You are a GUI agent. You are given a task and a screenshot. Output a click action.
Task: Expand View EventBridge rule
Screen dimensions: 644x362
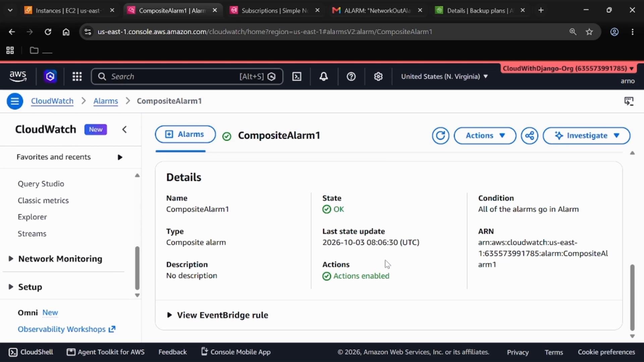click(x=217, y=315)
